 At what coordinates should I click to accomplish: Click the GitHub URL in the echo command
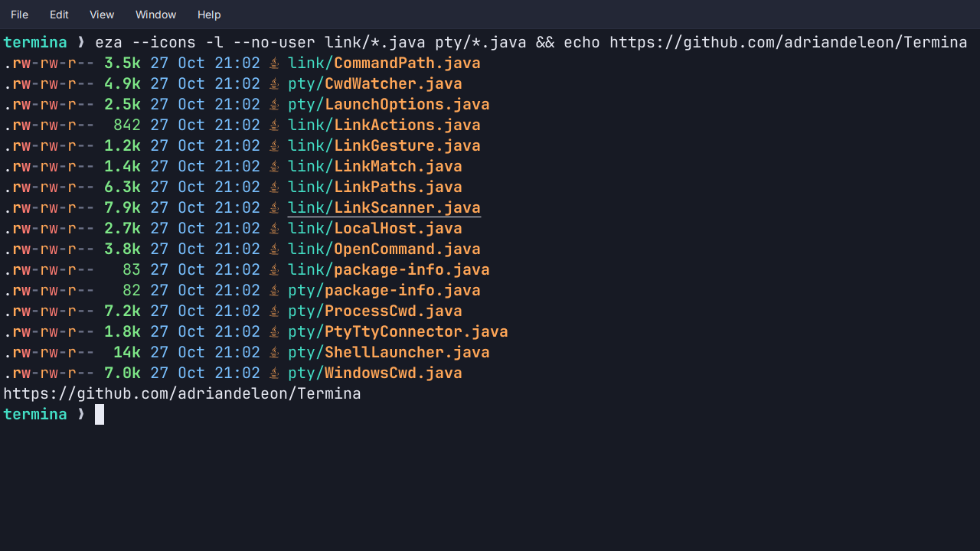[x=789, y=42]
